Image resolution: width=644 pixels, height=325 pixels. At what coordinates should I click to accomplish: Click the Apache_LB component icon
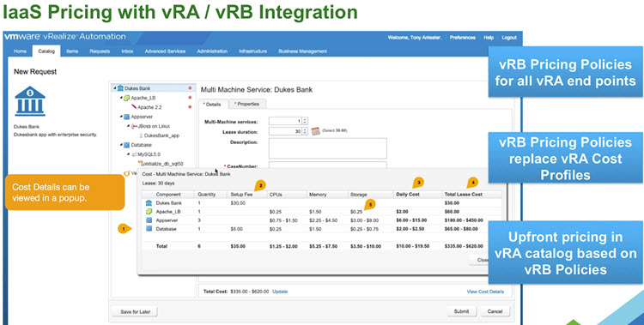pos(127,98)
